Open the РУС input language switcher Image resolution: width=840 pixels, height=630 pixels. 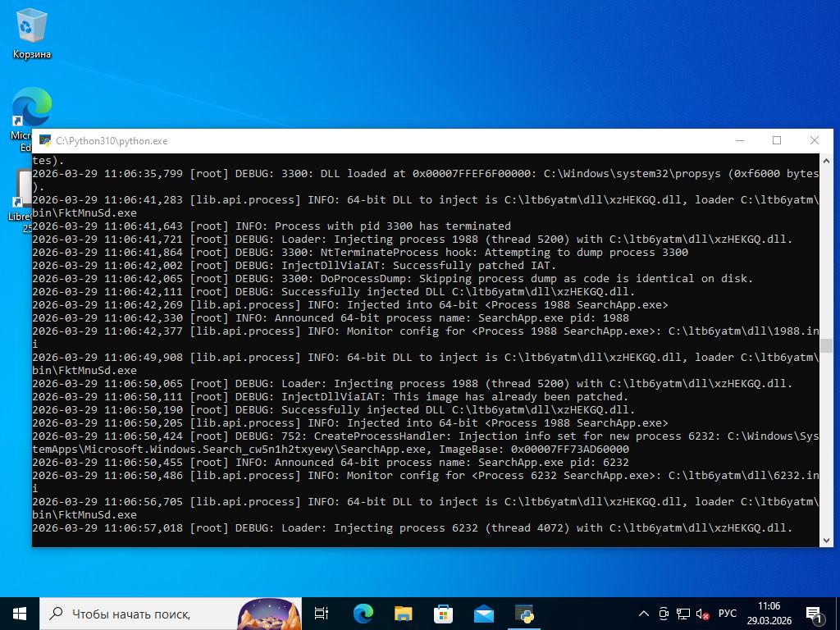[728, 614]
